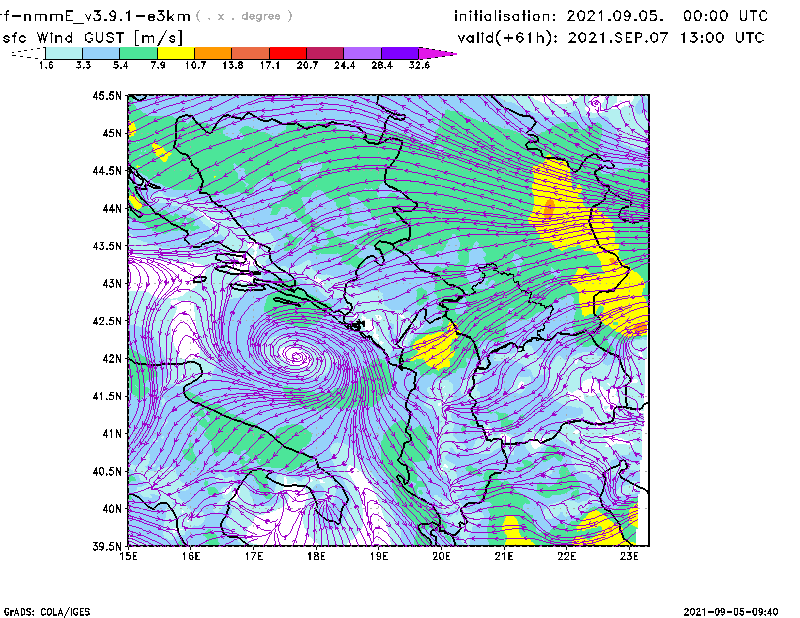
Task: Click the "22E" longitude label
Action: (x=566, y=556)
